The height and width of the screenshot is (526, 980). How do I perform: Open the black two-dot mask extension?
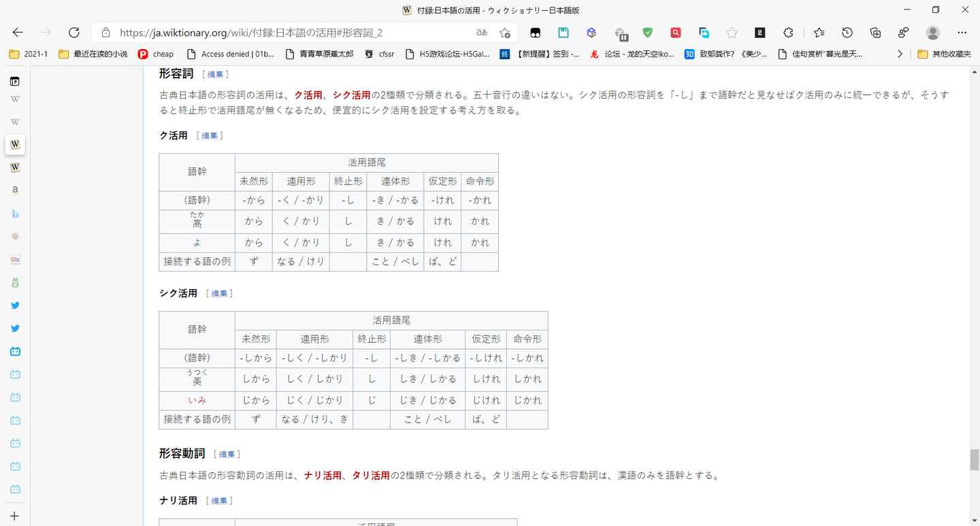click(536, 33)
